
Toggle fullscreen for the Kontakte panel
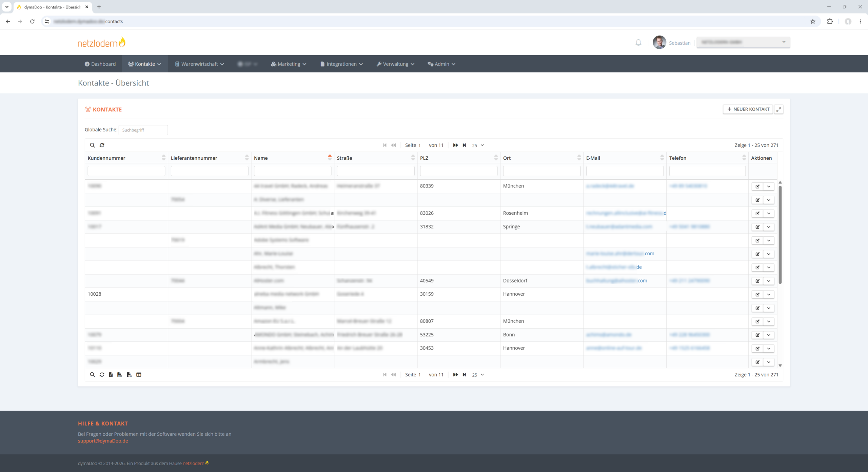[x=779, y=109]
